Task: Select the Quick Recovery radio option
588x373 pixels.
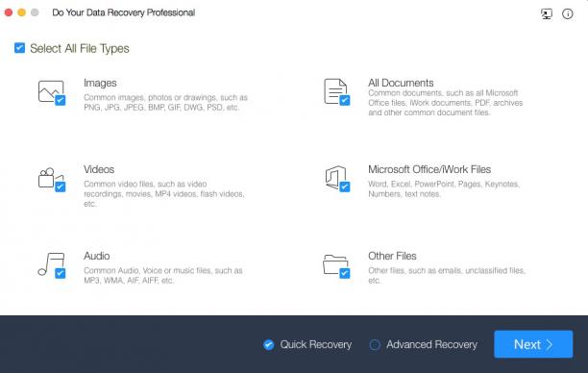Action: click(x=268, y=344)
